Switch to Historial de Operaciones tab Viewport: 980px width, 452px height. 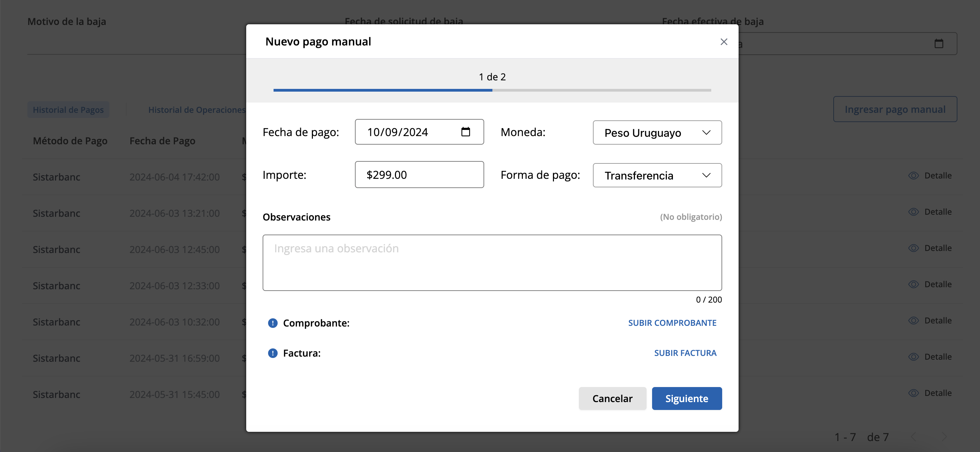point(197,110)
